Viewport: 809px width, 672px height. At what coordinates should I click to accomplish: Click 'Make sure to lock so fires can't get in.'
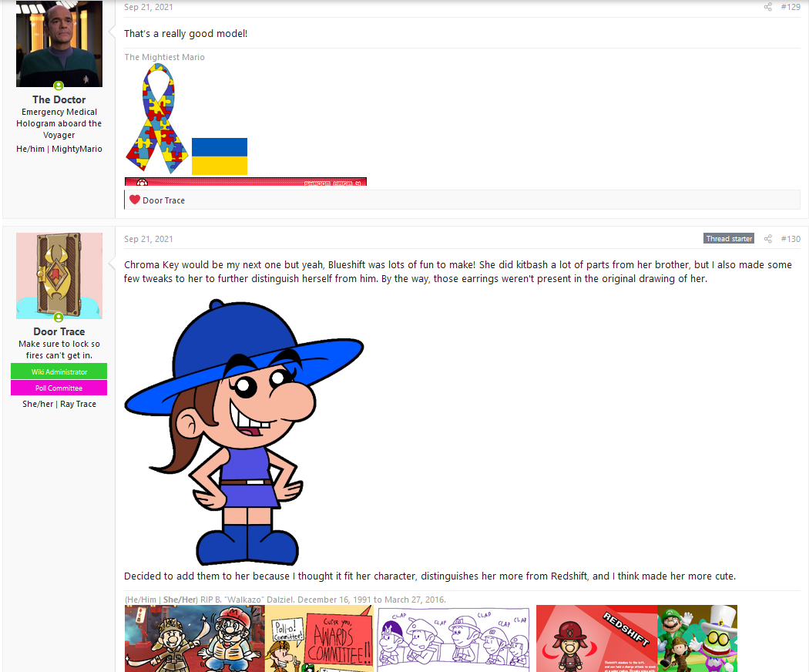coord(59,349)
